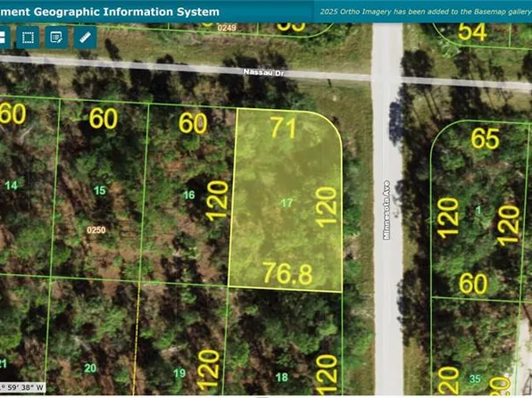Click lot number 14 on the map
This screenshot has height=398, width=532.
pyautogui.click(x=11, y=186)
